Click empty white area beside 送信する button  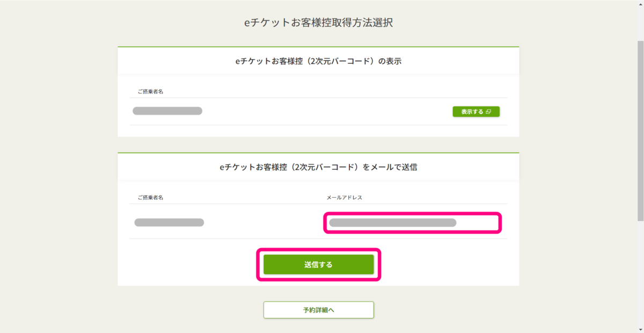(445, 264)
